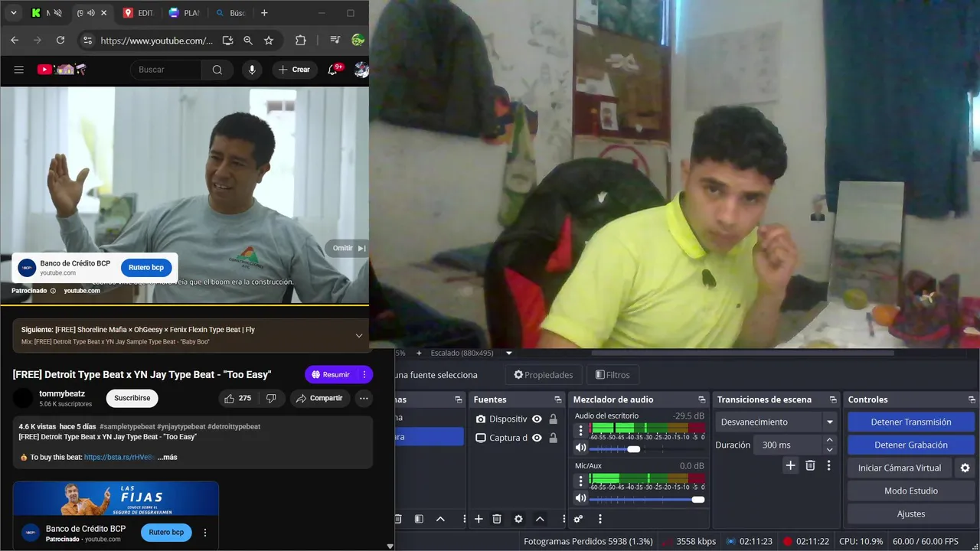Screen dimensions: 980x551
Task: Open more actions beside Compartir button
Action: pos(364,398)
